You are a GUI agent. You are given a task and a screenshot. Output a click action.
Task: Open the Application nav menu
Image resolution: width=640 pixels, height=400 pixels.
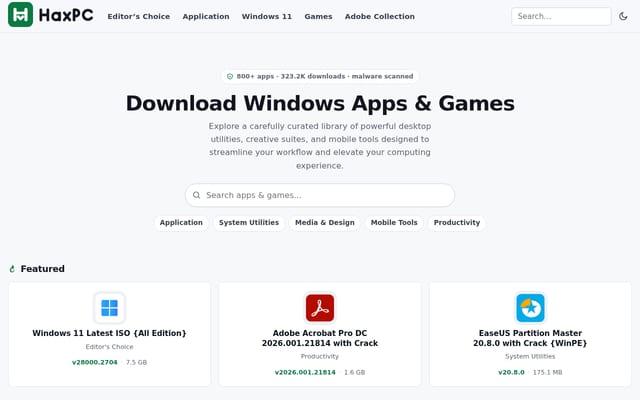click(206, 16)
